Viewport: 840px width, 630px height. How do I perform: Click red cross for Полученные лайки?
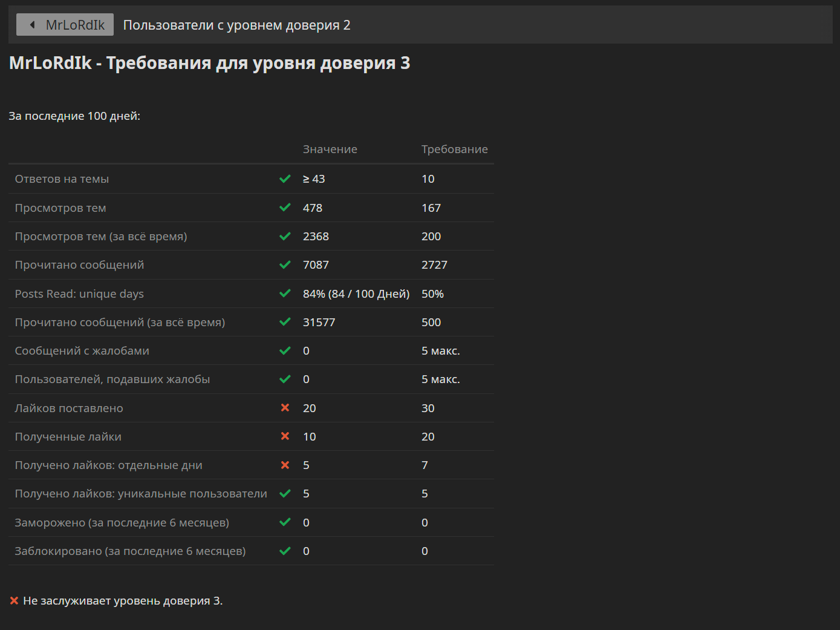(285, 436)
